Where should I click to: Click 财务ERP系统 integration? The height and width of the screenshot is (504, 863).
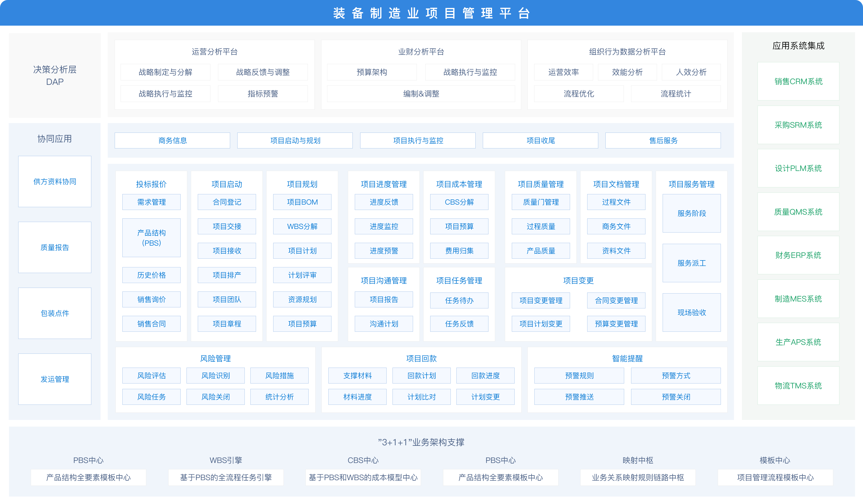click(x=798, y=255)
